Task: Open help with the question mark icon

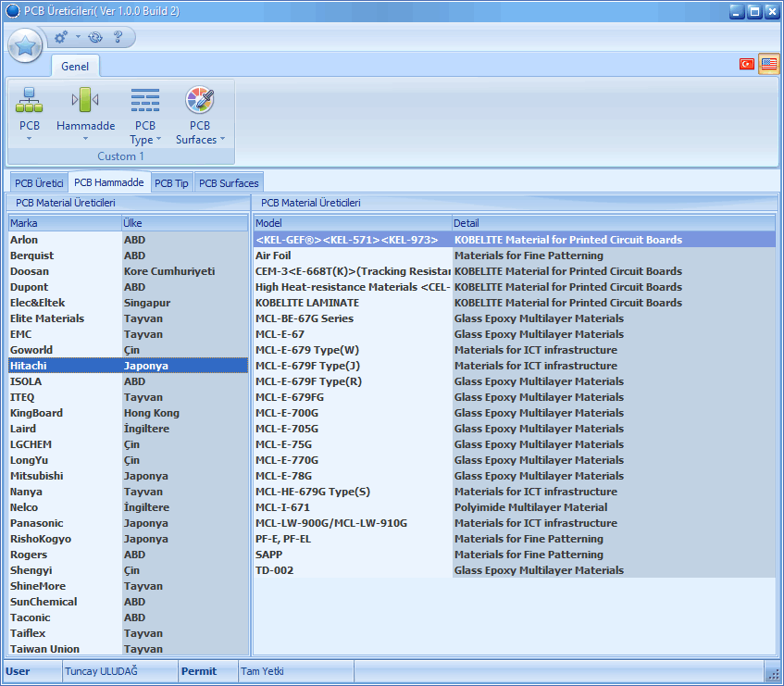Action: 118,37
